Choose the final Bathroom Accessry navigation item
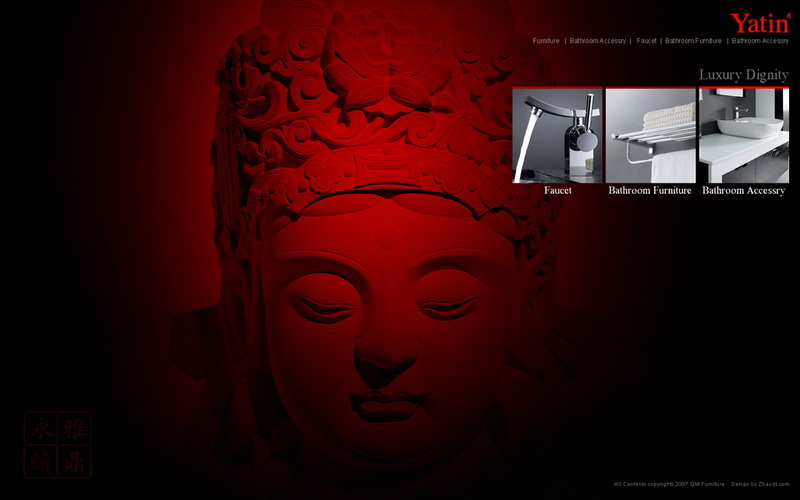Viewport: 800px width, 500px height. click(x=760, y=41)
